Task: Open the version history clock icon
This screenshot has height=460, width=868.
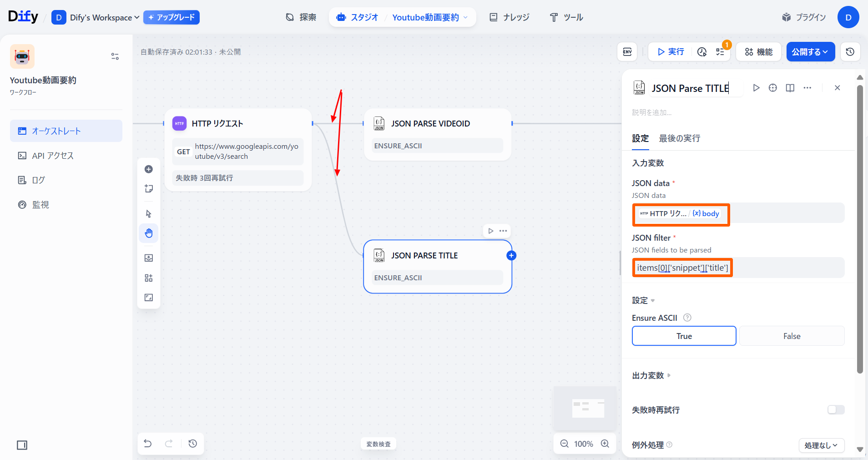Action: [x=850, y=52]
